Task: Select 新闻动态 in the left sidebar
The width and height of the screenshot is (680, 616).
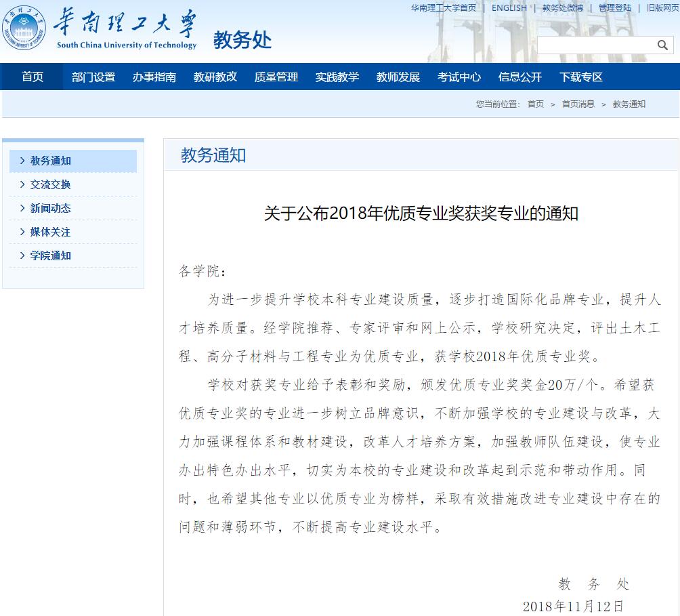Action: tap(51, 208)
